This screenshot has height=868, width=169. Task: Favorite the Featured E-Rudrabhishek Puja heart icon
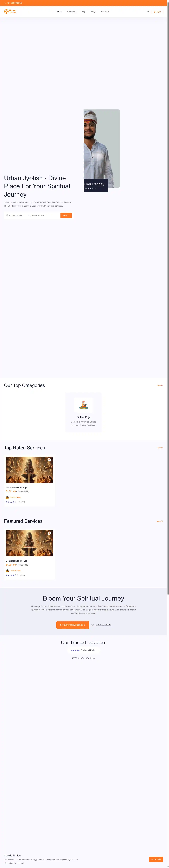pyautogui.click(x=49, y=533)
